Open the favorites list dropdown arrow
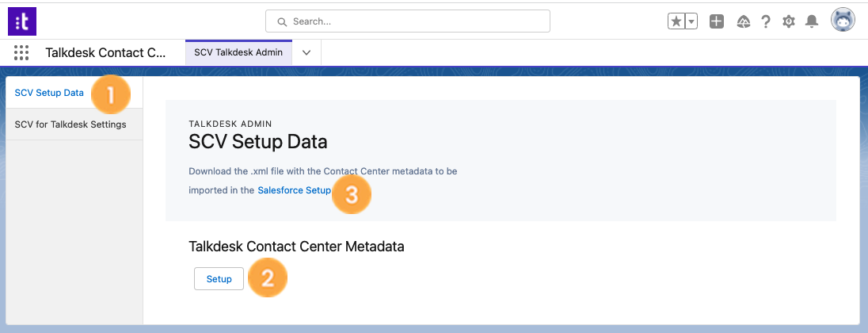Screen dimensions: 868x333 pyautogui.click(x=691, y=21)
